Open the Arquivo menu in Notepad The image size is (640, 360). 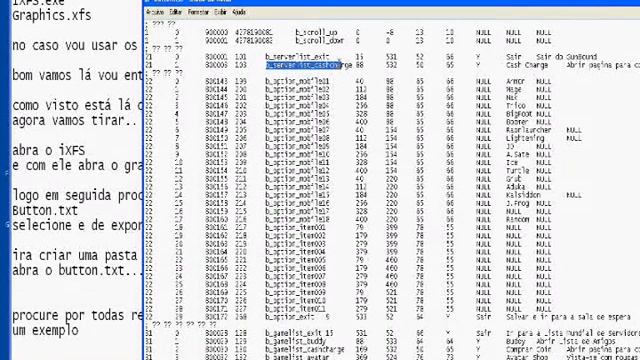pyautogui.click(x=155, y=12)
